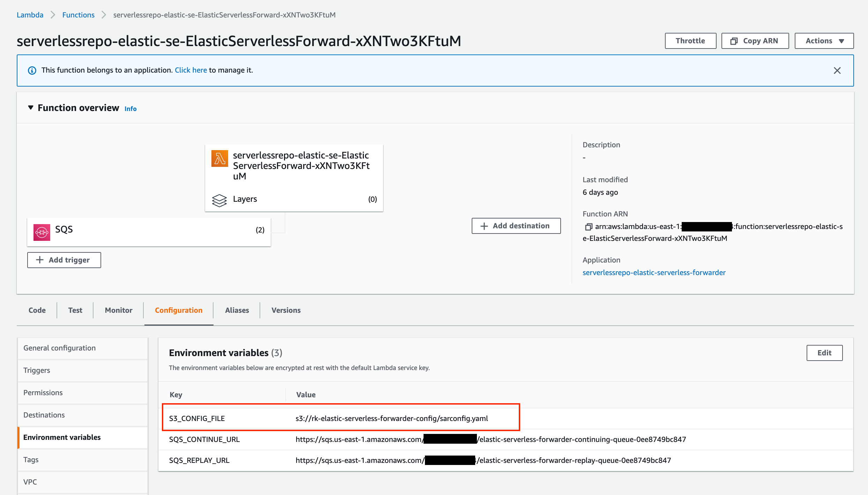Edit the environment variables
The height and width of the screenshot is (495, 868).
(x=824, y=353)
